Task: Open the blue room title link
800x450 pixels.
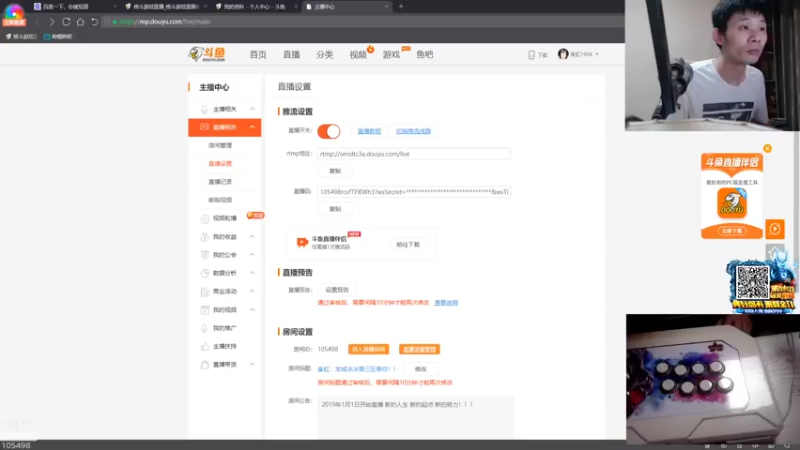Action: click(x=357, y=369)
